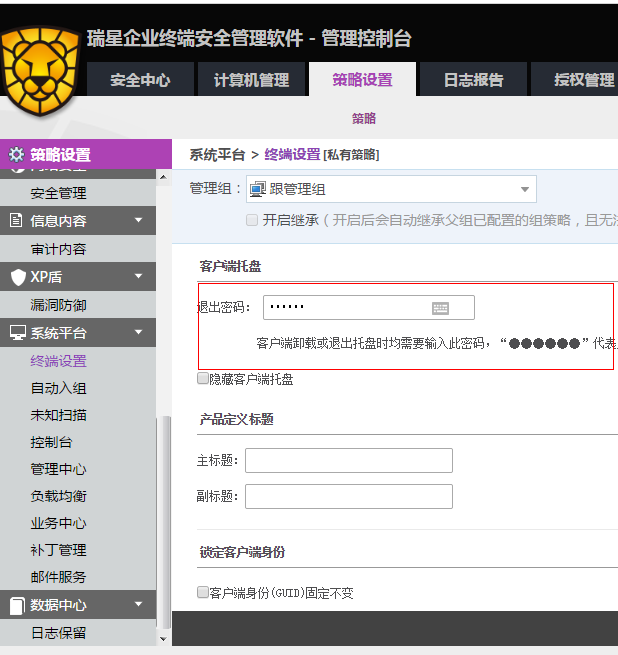Open 管理中心 in sidebar
The width and height of the screenshot is (618, 655).
tap(58, 469)
